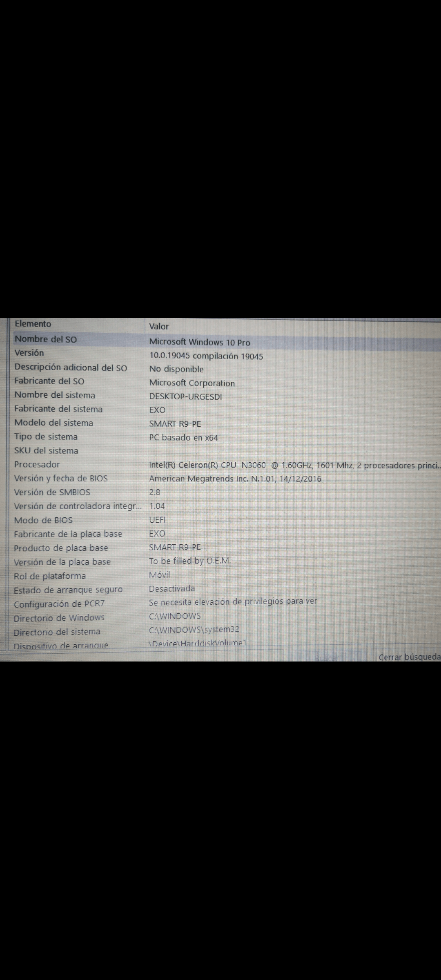Select Fabricante de la placa base label
Viewport: 441px width, 980px height.
[68, 534]
